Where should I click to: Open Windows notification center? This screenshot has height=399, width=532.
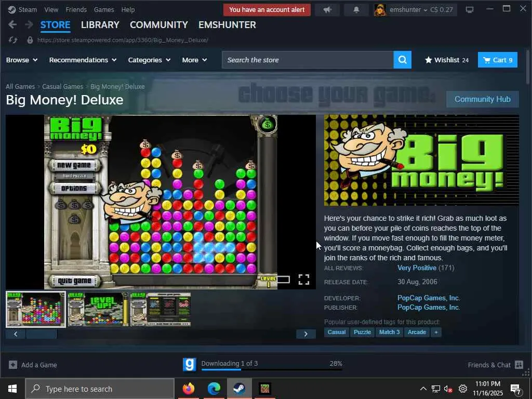point(516,389)
